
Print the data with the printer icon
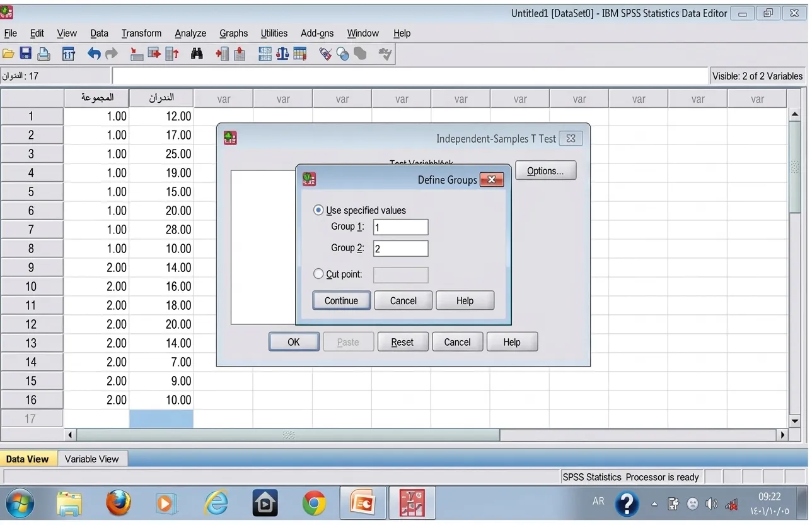click(x=43, y=54)
